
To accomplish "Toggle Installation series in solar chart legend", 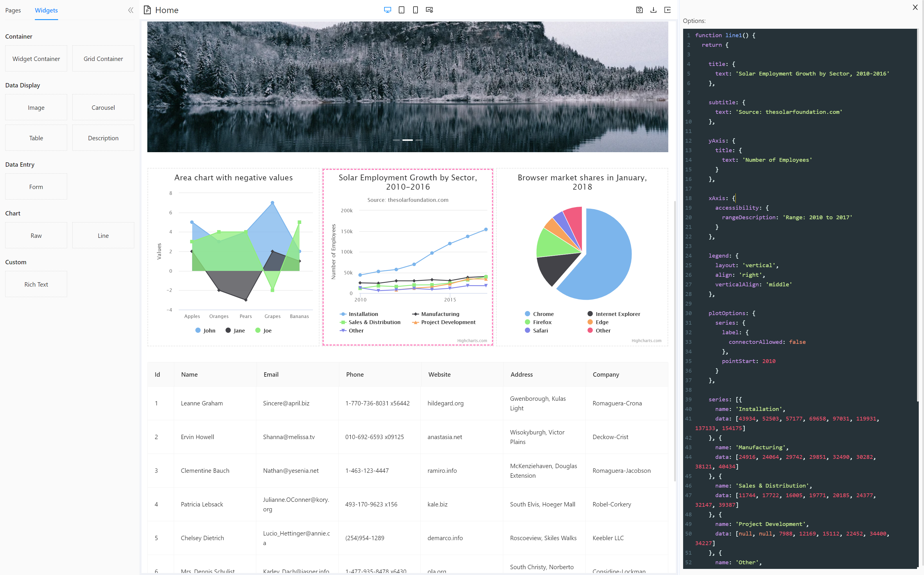I will (x=363, y=314).
